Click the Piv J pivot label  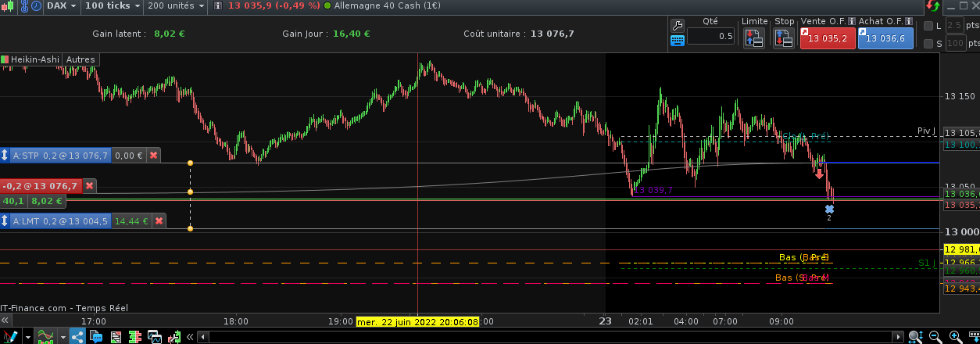point(926,131)
